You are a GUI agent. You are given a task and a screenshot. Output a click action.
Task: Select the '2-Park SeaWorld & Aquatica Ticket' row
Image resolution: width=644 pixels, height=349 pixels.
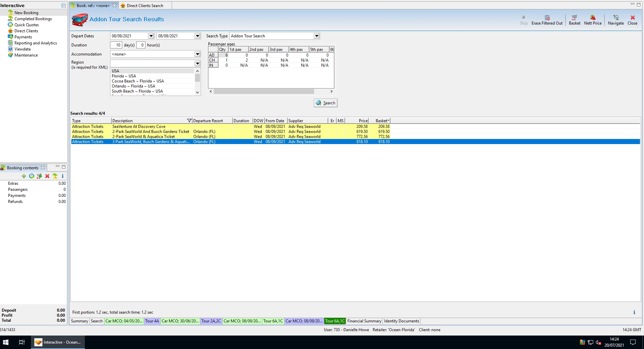tap(231, 137)
